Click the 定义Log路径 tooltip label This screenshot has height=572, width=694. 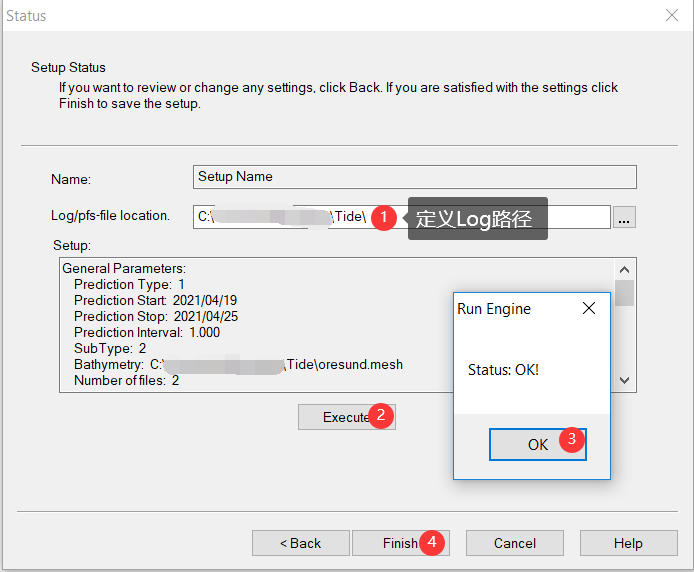click(477, 218)
